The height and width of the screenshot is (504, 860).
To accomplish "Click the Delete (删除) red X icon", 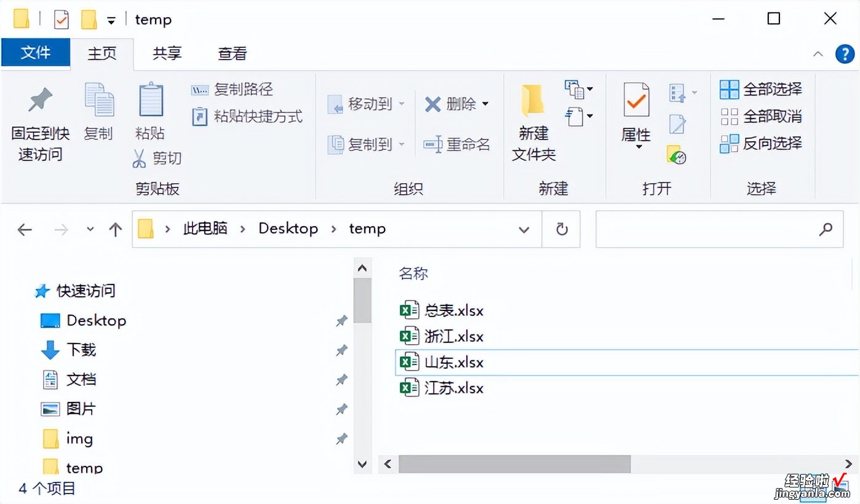I will tap(433, 104).
